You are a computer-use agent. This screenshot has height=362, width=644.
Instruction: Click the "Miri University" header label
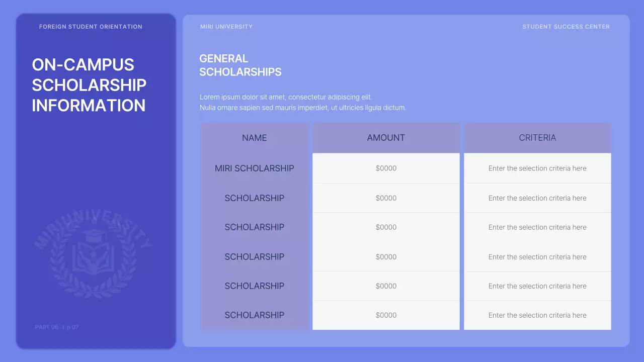226,27
